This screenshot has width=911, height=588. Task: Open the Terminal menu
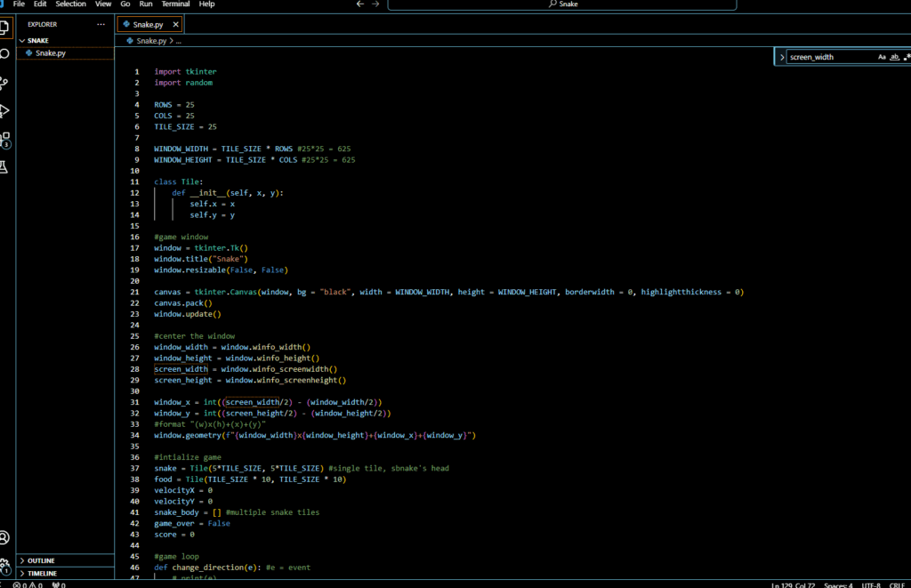(x=175, y=4)
